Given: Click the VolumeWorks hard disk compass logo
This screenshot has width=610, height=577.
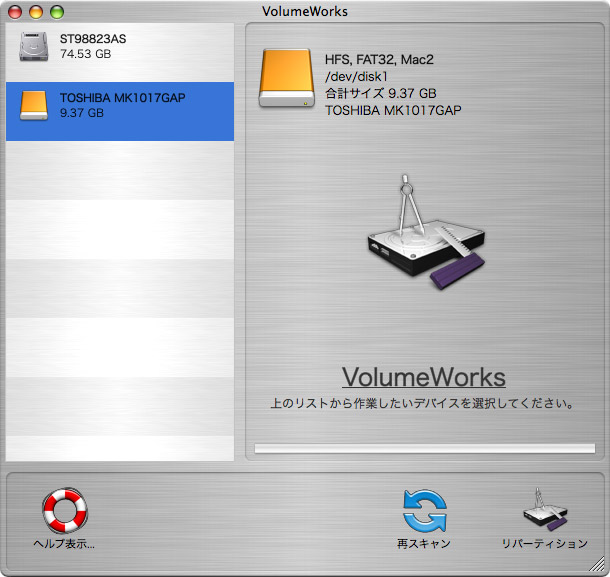Looking at the screenshot, I should coord(426,232).
